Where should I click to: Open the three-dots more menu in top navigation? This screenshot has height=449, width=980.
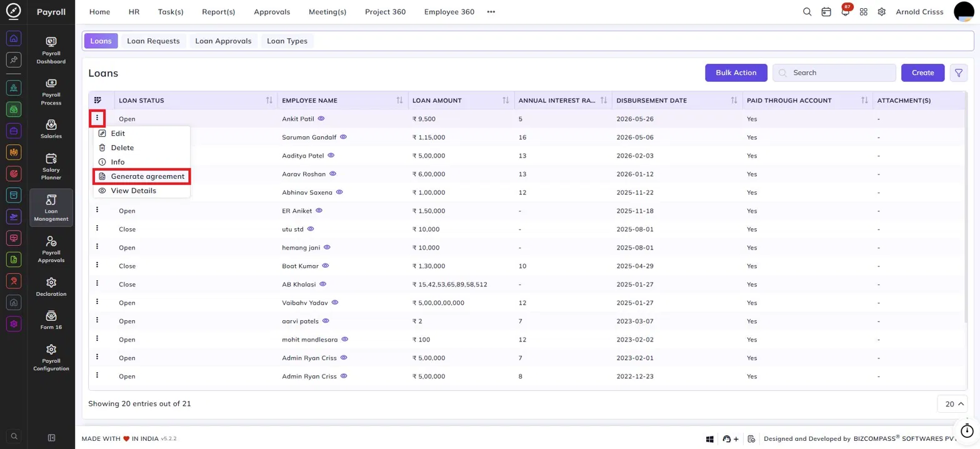(x=491, y=12)
